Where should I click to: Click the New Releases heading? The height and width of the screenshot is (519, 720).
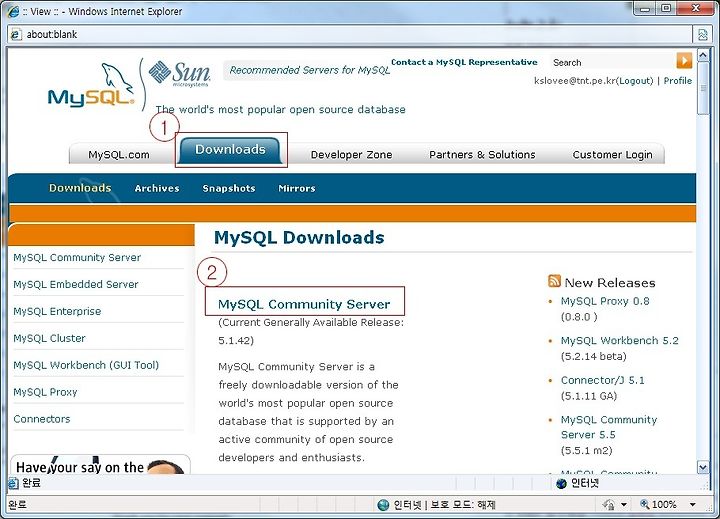609,282
